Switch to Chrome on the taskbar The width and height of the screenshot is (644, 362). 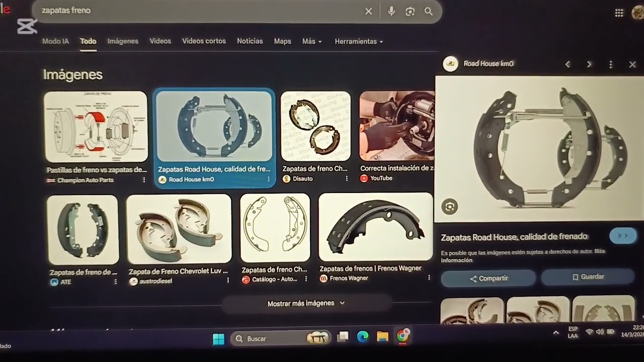point(403,336)
